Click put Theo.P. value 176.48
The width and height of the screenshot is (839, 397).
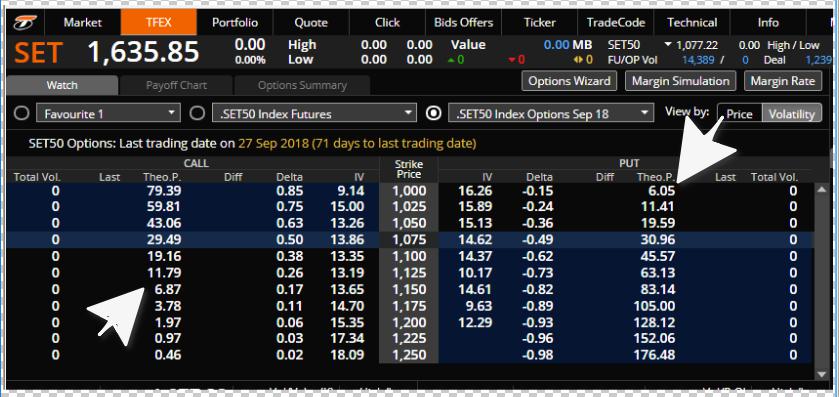click(x=654, y=355)
